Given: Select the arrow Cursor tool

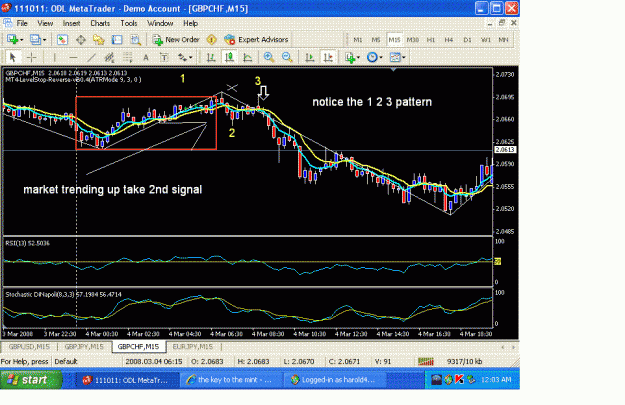Looking at the screenshot, I should [x=12, y=57].
